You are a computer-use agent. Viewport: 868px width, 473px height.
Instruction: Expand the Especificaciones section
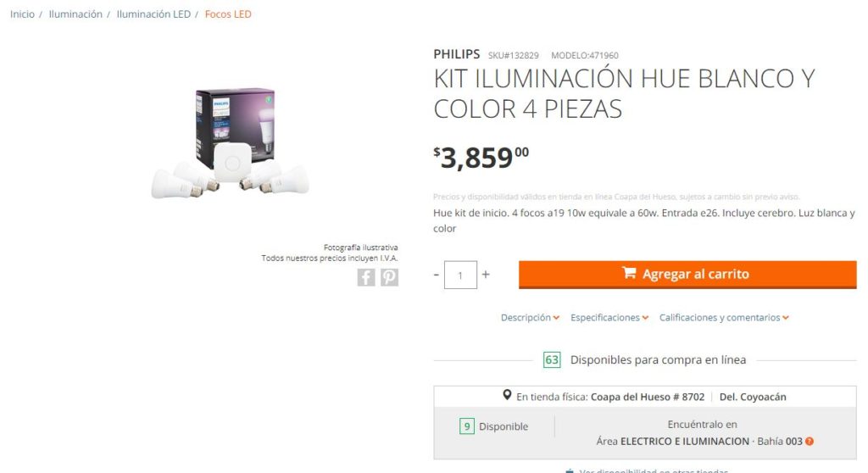609,317
